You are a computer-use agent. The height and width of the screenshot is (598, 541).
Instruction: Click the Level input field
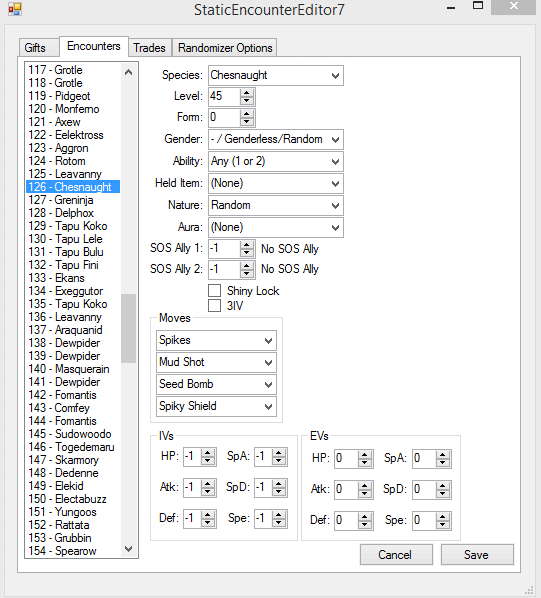tap(225, 96)
